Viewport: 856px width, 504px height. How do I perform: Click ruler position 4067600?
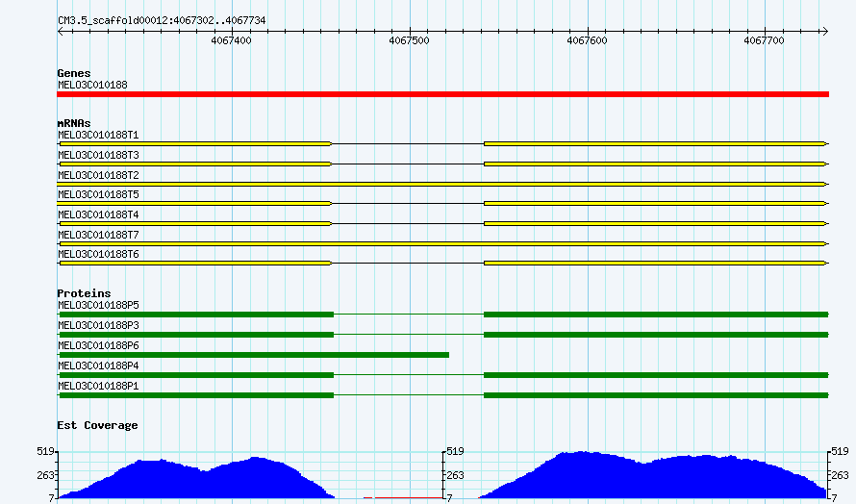587,41
